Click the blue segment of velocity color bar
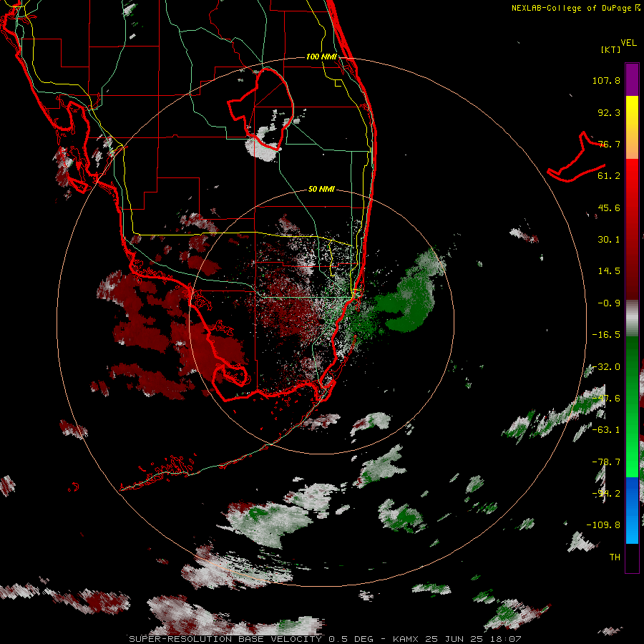This screenshot has width=644, height=644. coord(632,510)
